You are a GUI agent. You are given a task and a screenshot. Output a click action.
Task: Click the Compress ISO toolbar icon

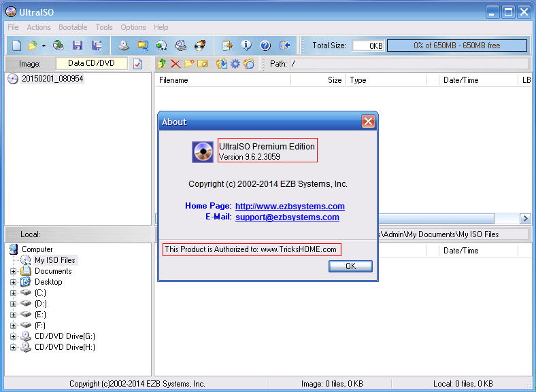tap(143, 46)
